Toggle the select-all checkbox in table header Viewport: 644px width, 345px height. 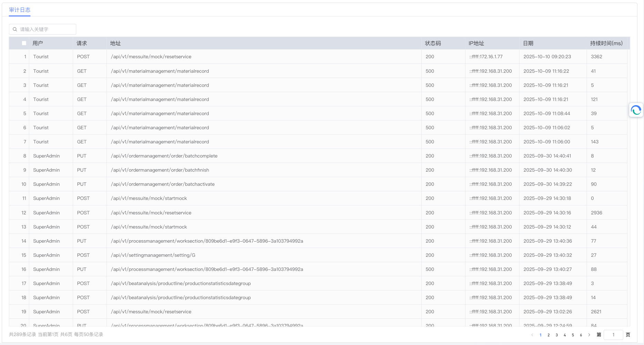[x=24, y=43]
